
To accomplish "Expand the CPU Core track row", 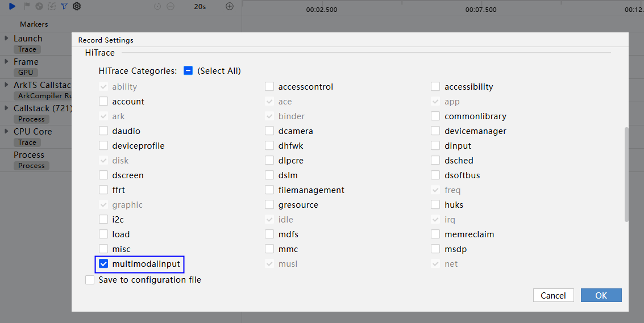I will tap(6, 131).
